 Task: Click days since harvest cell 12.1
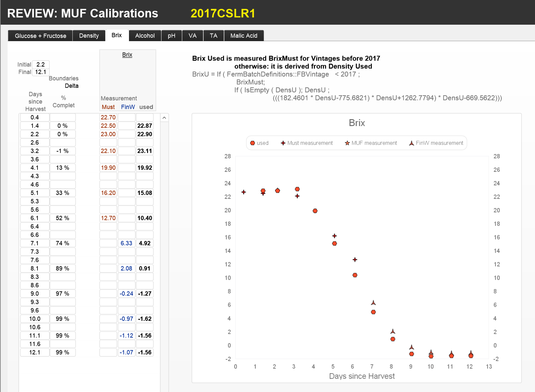point(35,353)
